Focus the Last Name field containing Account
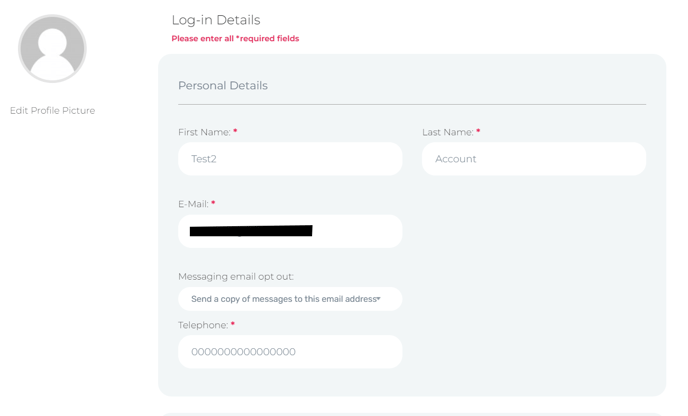Image resolution: width=688 pixels, height=416 pixels. (x=534, y=159)
